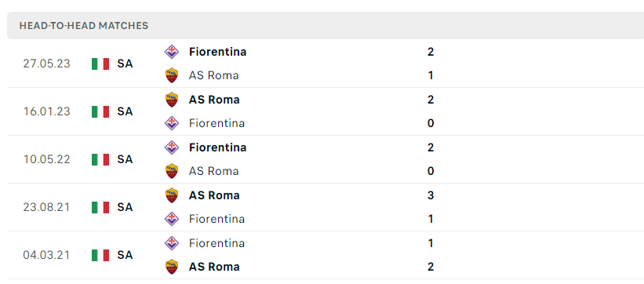Click Italian flag in 04.03.21 row
Screen dimensions: 644x284
click(x=100, y=255)
